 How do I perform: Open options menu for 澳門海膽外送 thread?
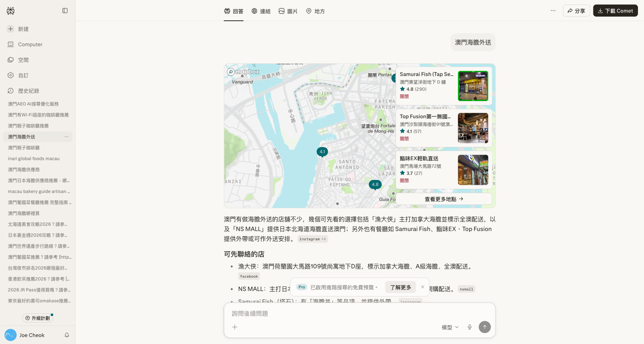pos(66,137)
